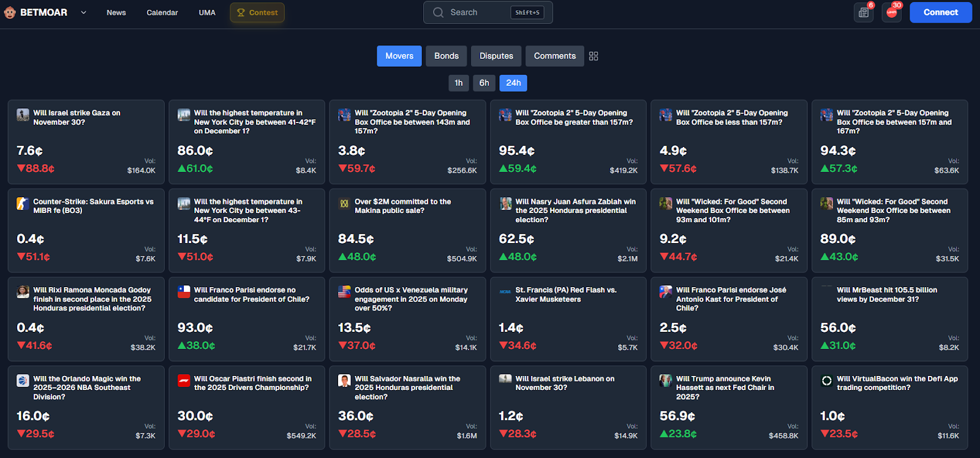Click the Oscar Piastri F1 market icon
This screenshot has width=980, height=458.
[184, 381]
